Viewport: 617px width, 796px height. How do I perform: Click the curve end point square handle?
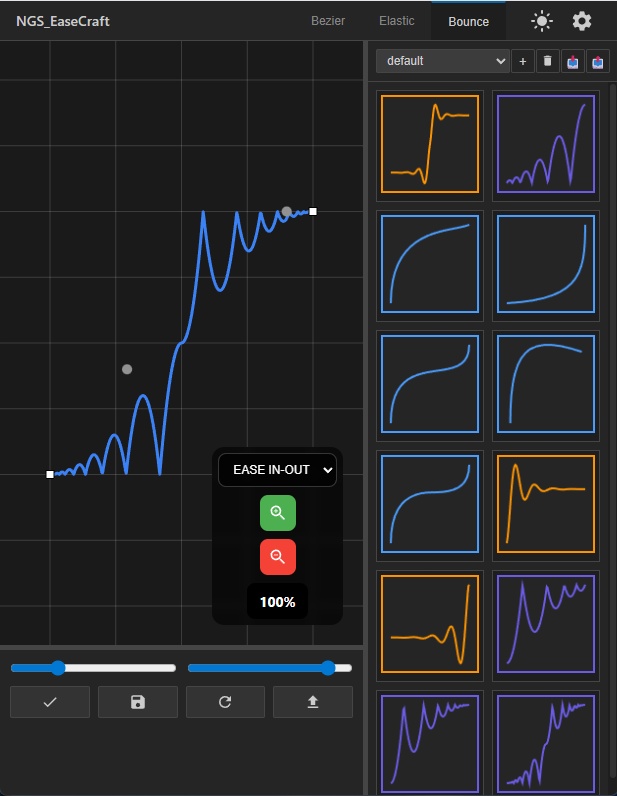tap(313, 211)
